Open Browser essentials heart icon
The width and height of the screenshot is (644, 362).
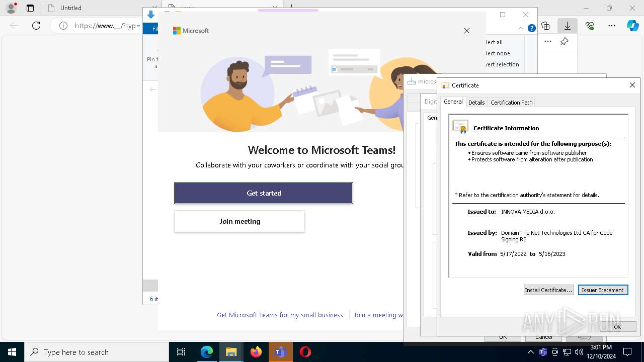click(x=590, y=26)
